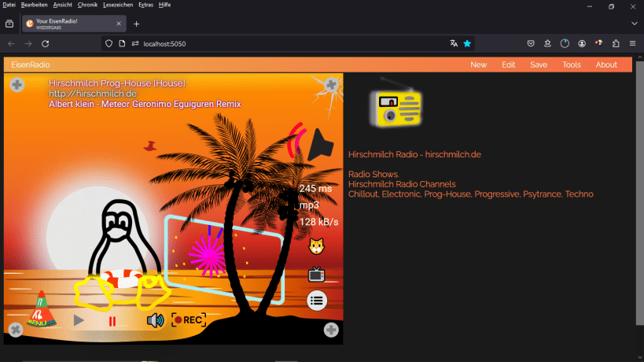Click the bottom-left X corner button
This screenshot has height=362, width=644.
(x=16, y=330)
